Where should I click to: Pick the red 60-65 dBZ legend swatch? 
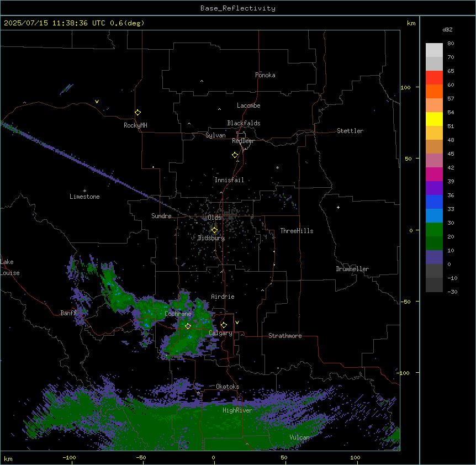click(x=434, y=77)
